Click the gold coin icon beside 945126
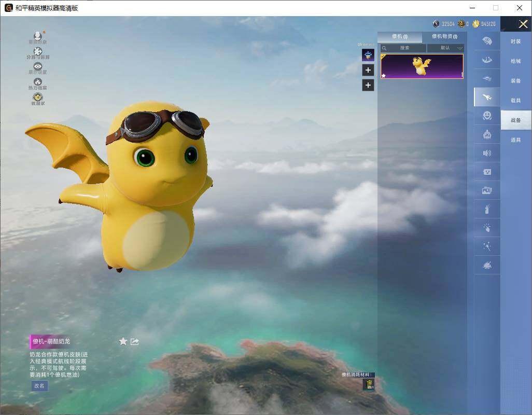 (476, 24)
